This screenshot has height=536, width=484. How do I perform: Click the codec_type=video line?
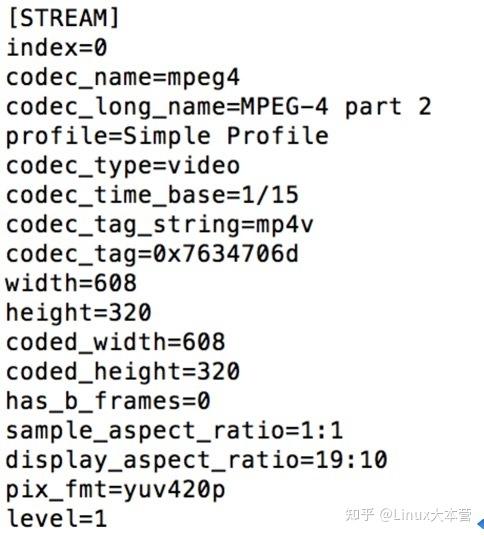123,166
